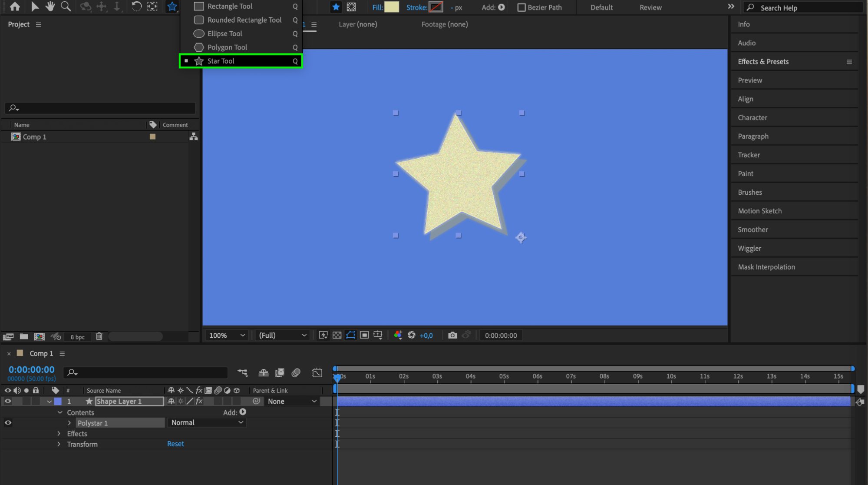The height and width of the screenshot is (485, 868).
Task: Click the Home icon in toolbar
Action: [x=15, y=6]
